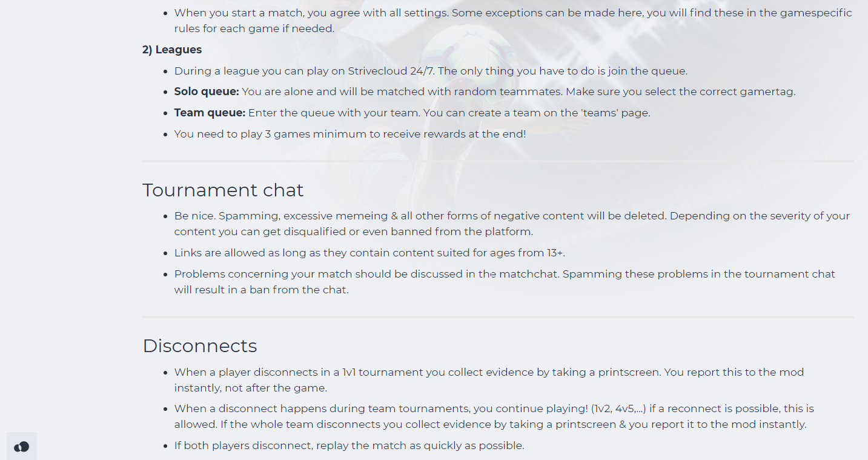Click the "Tournament chat" section heading
This screenshot has height=460, width=868.
point(223,190)
